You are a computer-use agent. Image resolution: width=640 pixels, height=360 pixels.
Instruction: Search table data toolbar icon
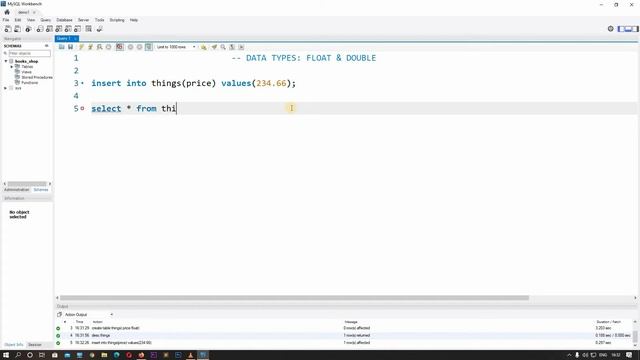coord(89,29)
